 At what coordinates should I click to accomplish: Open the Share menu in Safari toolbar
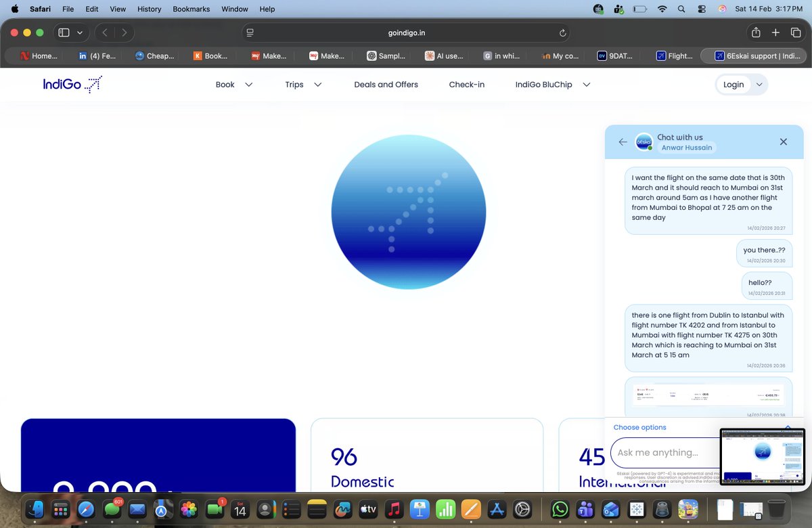click(x=756, y=32)
